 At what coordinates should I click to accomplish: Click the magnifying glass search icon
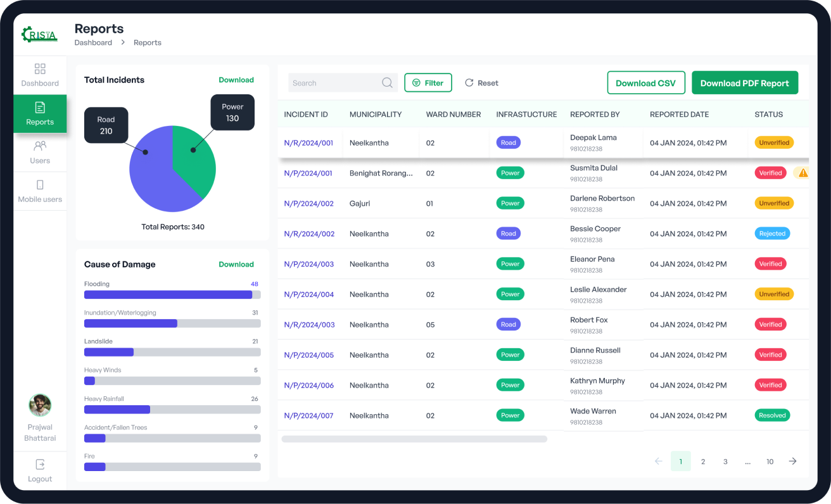[387, 83]
